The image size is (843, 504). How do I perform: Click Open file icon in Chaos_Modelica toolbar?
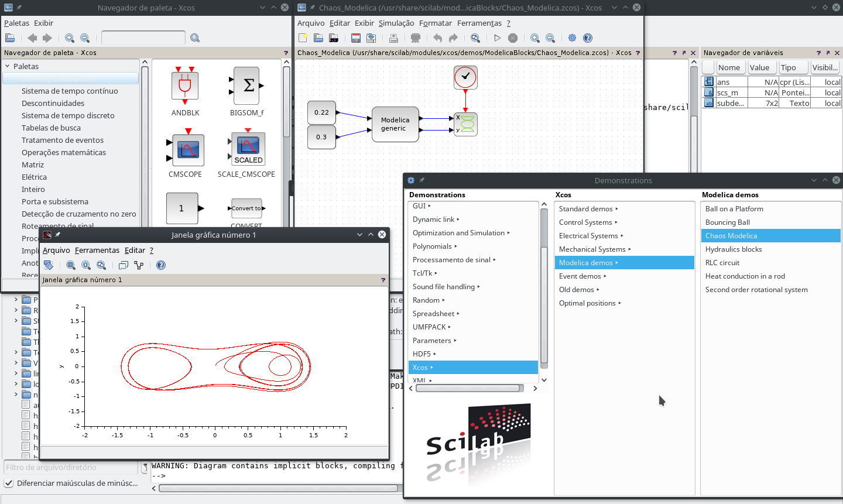(x=318, y=38)
